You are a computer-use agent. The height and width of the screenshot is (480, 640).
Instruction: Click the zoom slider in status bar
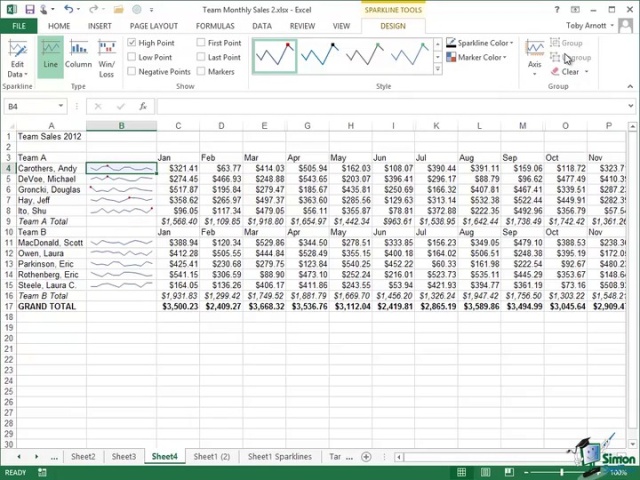point(562,472)
